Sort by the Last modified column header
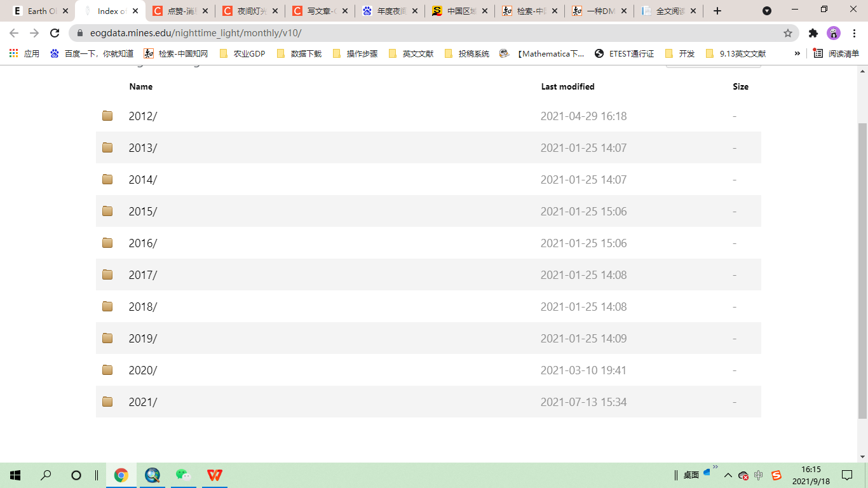 tap(567, 86)
